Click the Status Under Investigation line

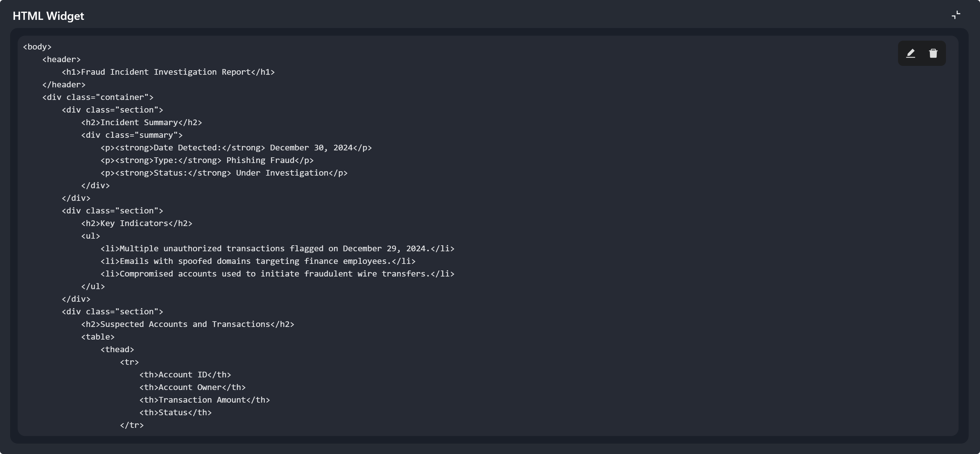click(224, 173)
